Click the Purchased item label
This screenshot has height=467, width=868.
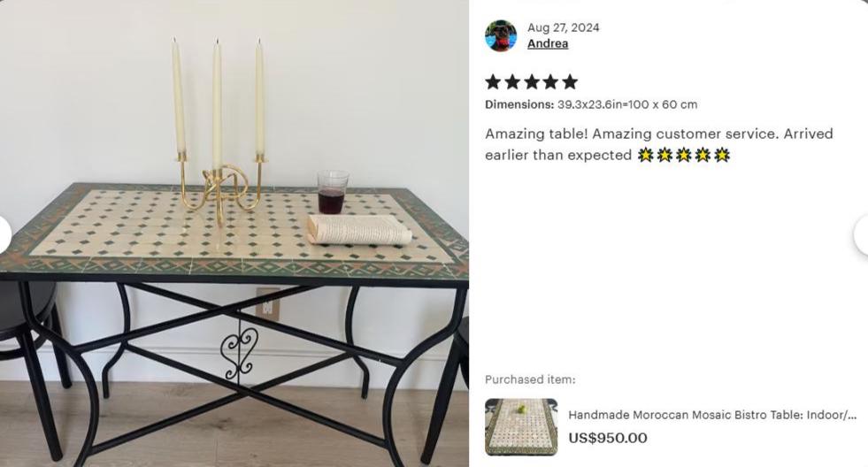[x=530, y=379]
